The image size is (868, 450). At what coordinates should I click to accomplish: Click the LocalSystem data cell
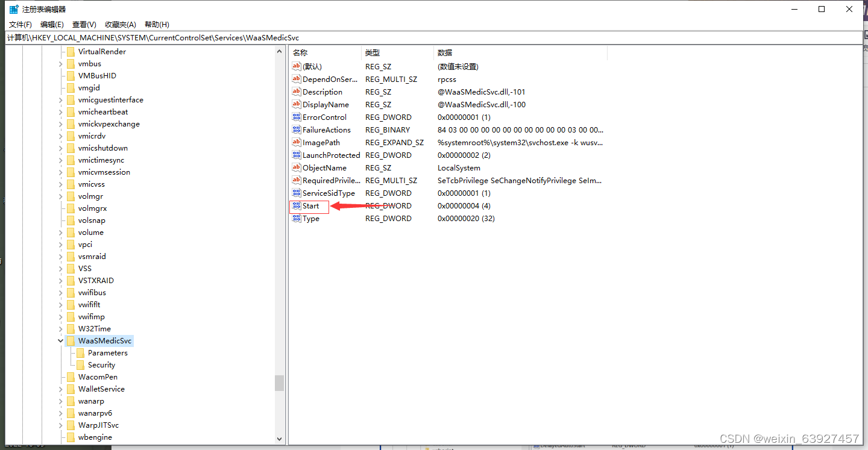click(459, 168)
